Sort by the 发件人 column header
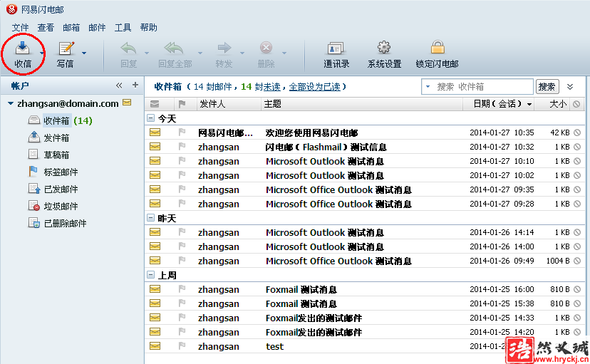Image resolution: width=590 pixels, height=364 pixels. click(229, 104)
